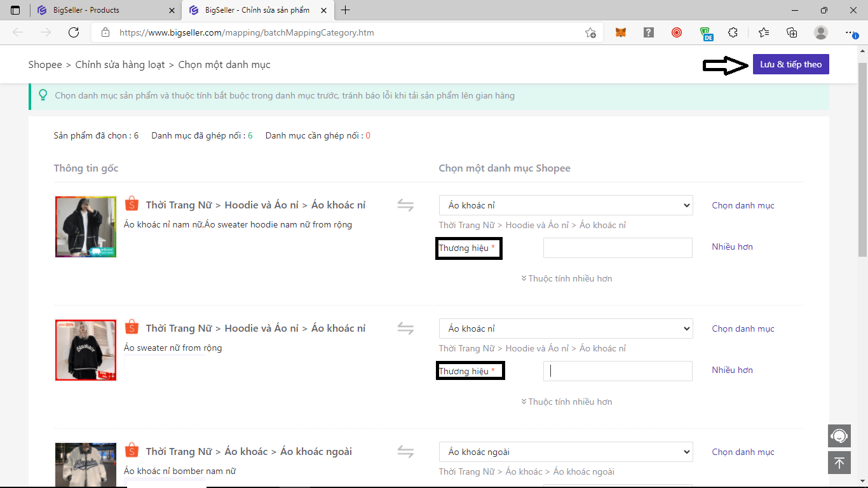Click the browser address bar URL

tap(247, 32)
